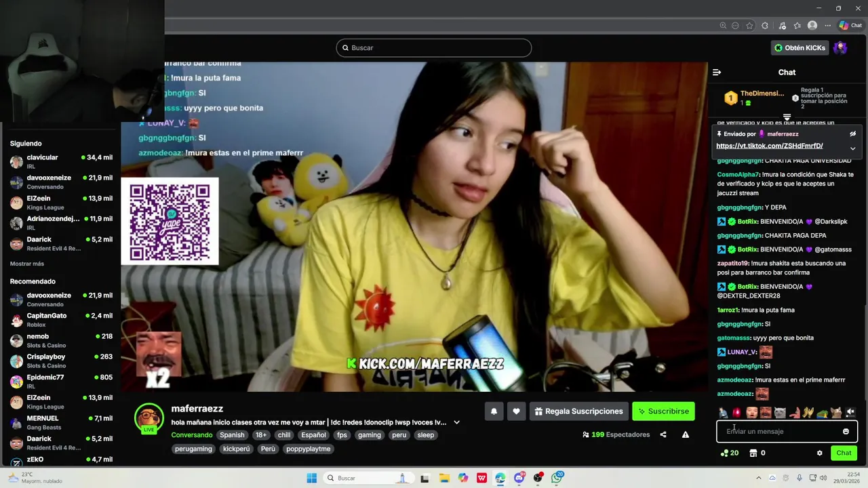This screenshot has height=488, width=868.
Task: Click the green Suscribirse button
Action: (663, 411)
